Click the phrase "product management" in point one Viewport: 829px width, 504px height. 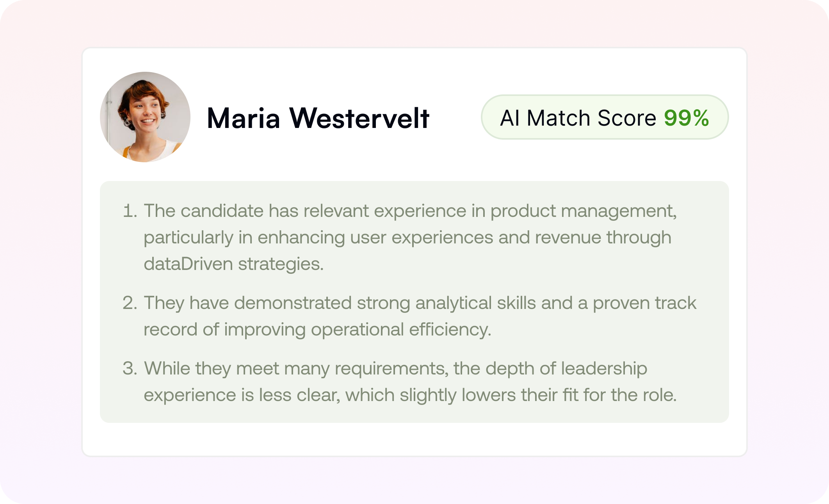[583, 211]
